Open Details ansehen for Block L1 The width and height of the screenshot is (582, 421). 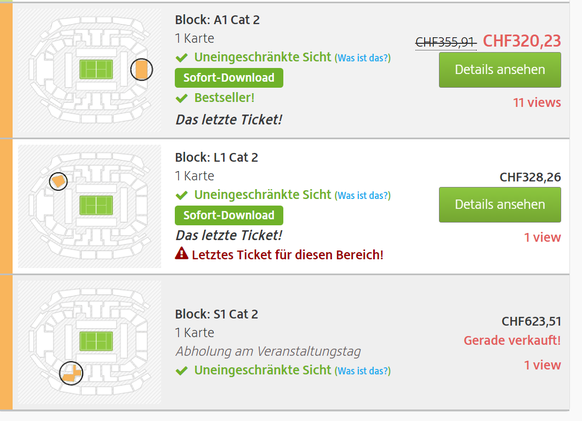[x=500, y=205]
